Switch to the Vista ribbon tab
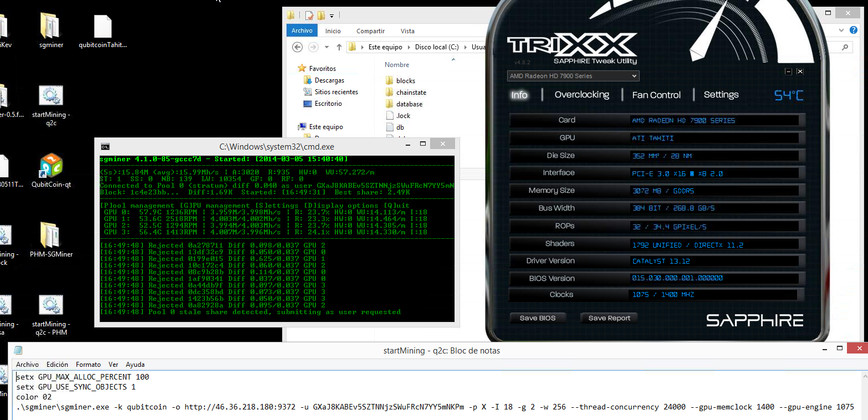The image size is (868, 420). pyautogui.click(x=407, y=31)
